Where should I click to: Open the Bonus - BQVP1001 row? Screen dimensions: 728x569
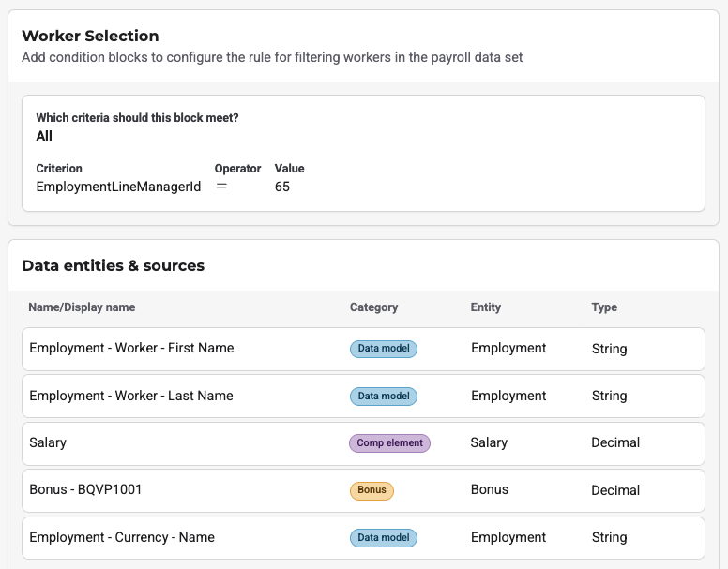[85, 489]
